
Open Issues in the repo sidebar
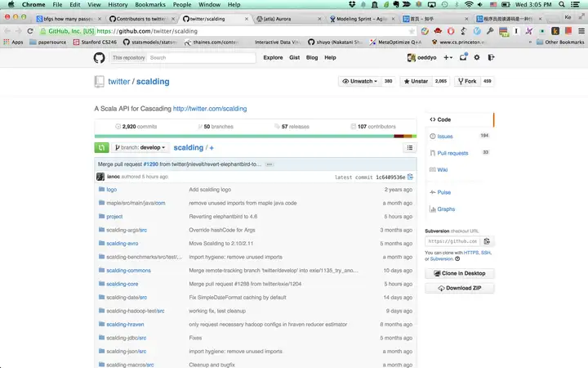point(445,137)
